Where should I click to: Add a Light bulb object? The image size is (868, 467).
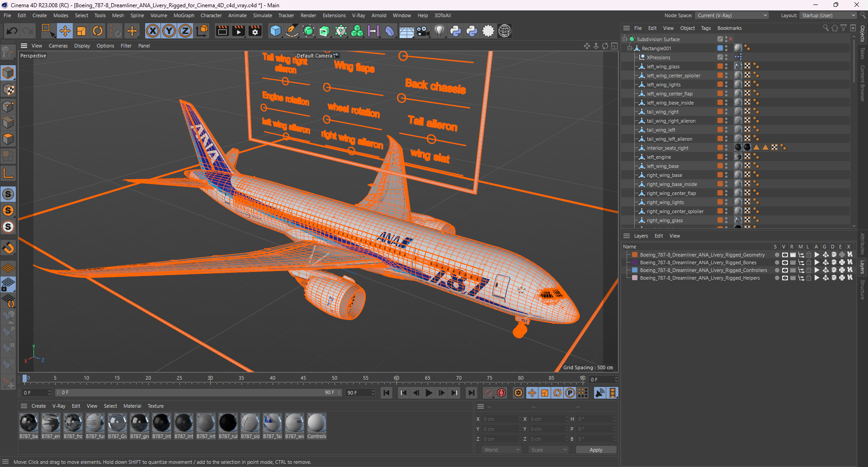[x=439, y=31]
